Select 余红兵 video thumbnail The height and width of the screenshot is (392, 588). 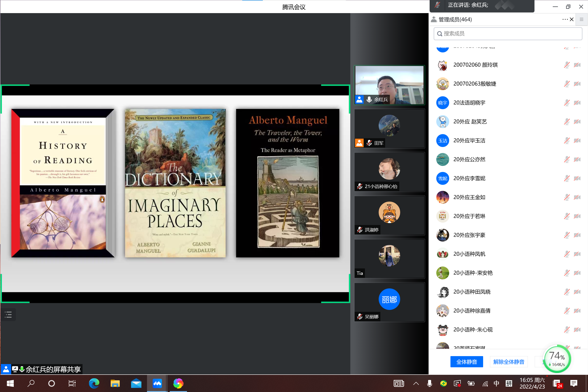389,85
